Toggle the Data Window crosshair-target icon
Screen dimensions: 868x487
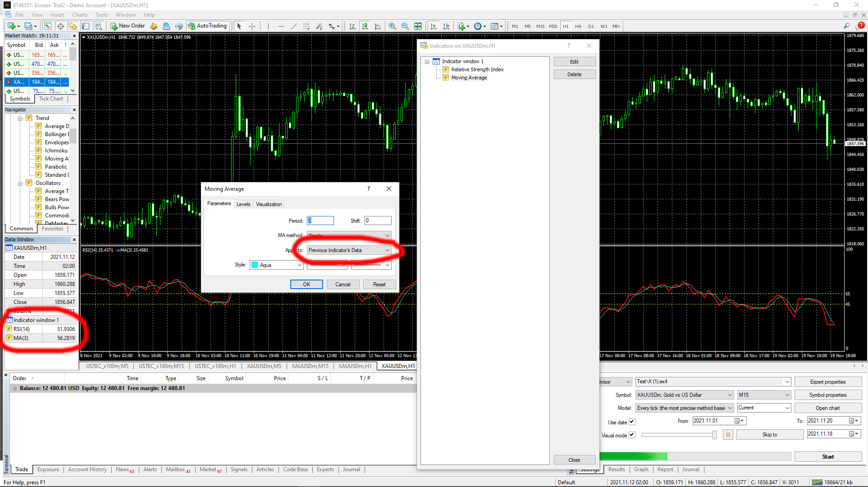point(60,26)
